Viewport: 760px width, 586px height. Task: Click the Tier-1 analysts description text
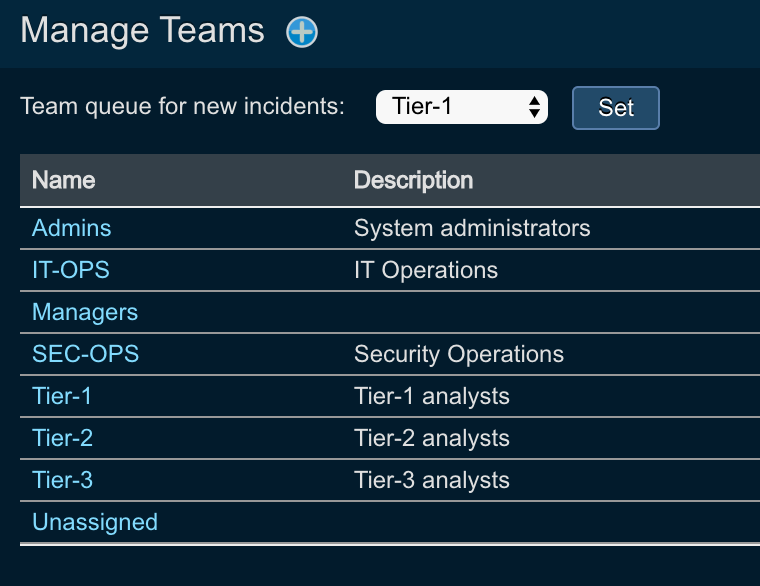coord(431,396)
